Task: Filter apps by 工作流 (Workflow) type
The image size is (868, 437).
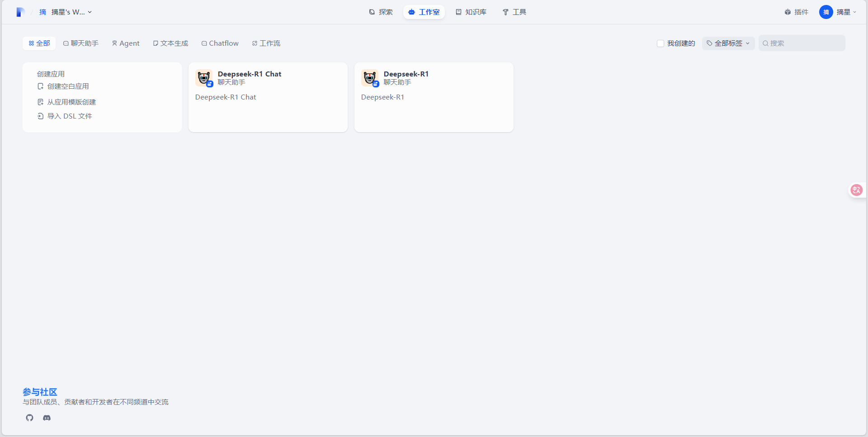Action: 266,43
